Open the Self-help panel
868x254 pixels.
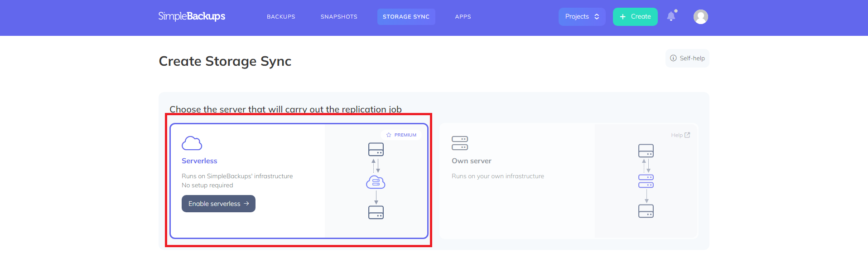point(687,59)
